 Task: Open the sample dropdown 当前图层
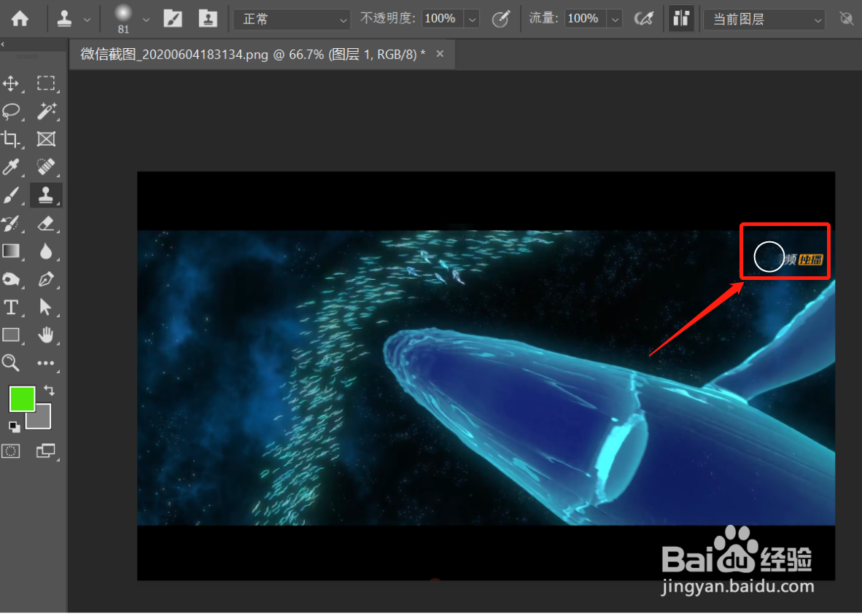(765, 19)
